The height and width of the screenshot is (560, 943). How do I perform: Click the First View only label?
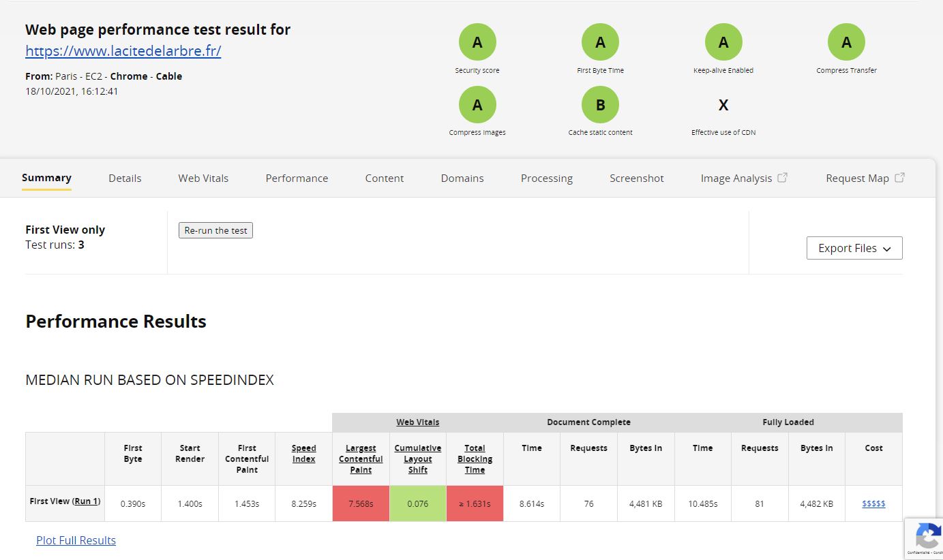65,230
